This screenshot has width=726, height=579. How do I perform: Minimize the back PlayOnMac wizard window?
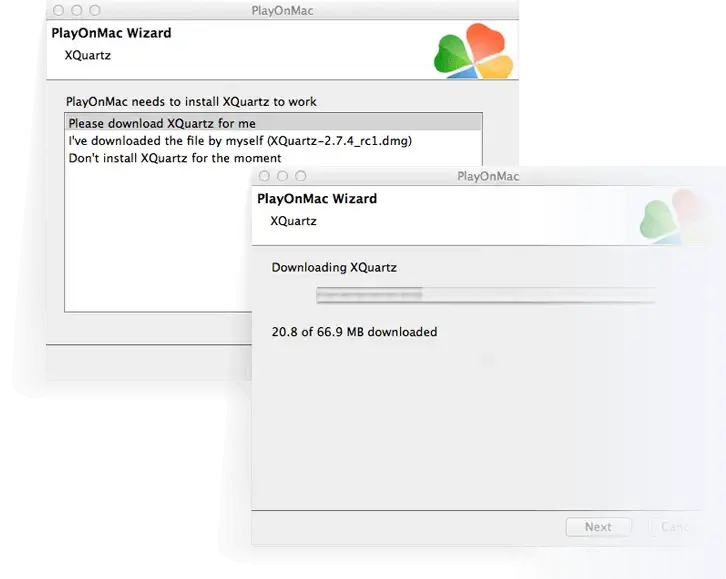[x=77, y=10]
